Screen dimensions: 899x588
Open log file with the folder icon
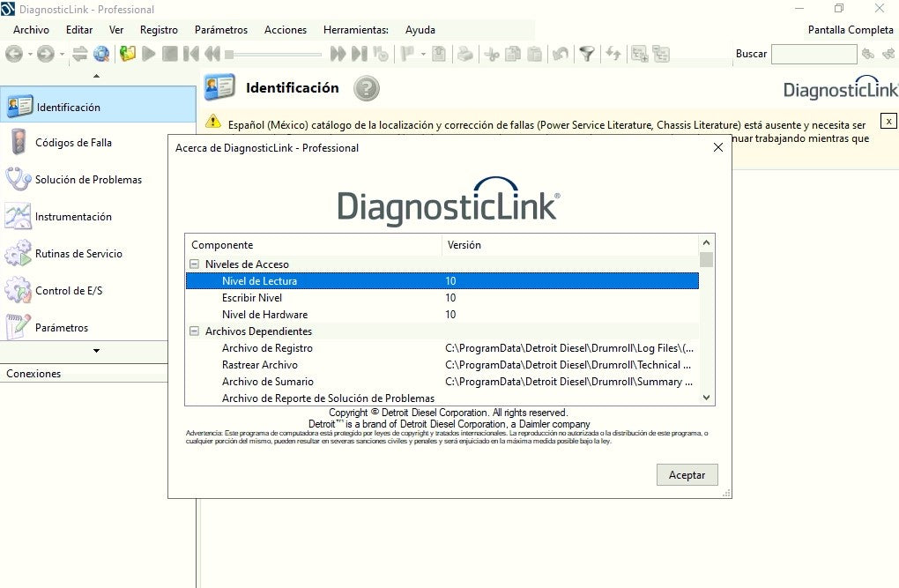coord(127,54)
